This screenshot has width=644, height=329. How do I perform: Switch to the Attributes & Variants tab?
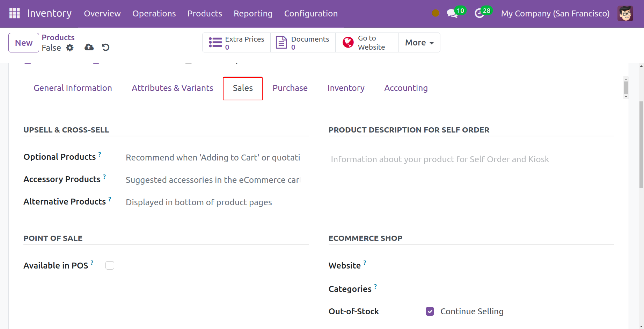click(x=172, y=88)
